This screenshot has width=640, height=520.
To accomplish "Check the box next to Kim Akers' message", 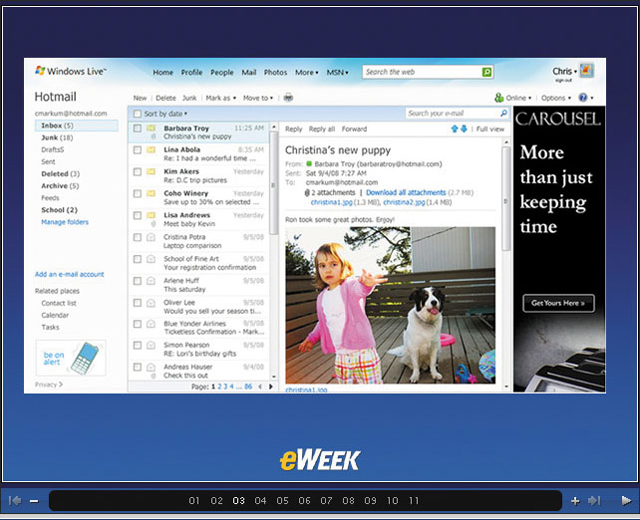I will [x=136, y=172].
